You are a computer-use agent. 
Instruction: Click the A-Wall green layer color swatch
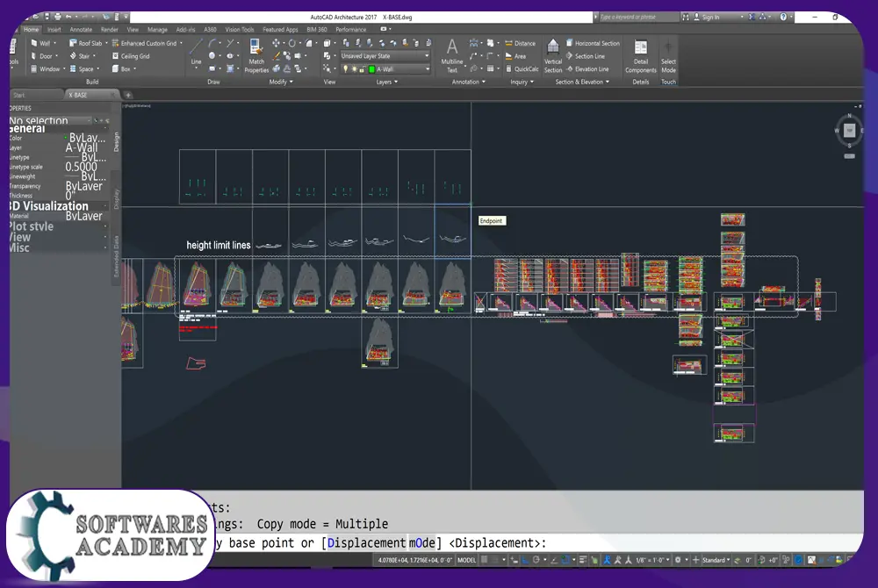pos(371,68)
